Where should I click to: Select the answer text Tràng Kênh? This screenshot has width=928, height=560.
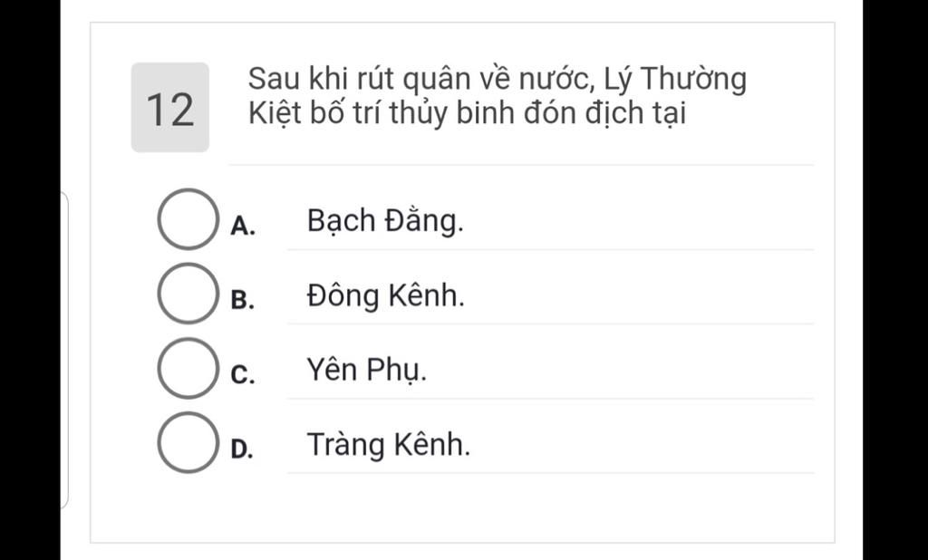[388, 445]
